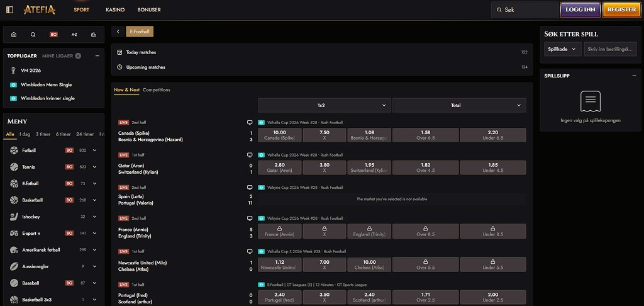Filter menu by 6 timer

[64, 134]
